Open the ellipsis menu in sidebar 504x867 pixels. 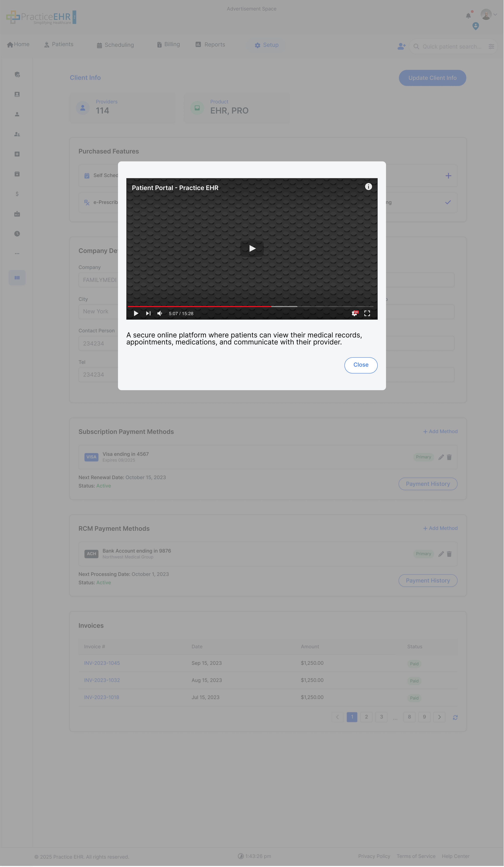pos(17,253)
